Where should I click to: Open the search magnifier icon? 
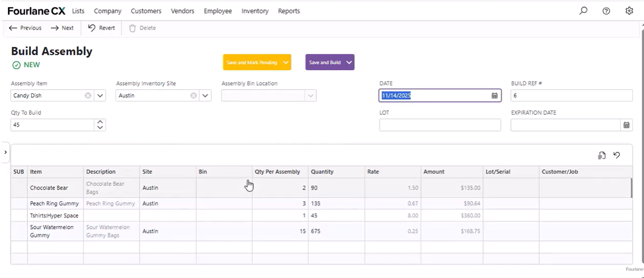coord(583,11)
